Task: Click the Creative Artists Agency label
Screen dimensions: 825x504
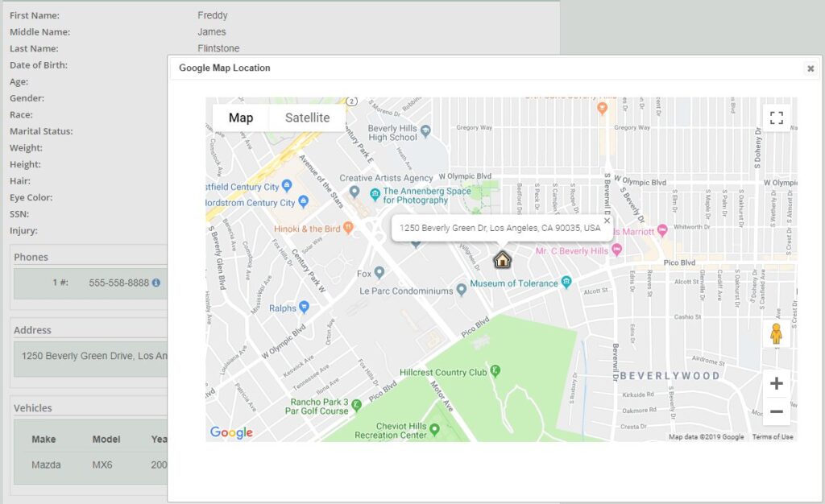Action: tap(386, 178)
